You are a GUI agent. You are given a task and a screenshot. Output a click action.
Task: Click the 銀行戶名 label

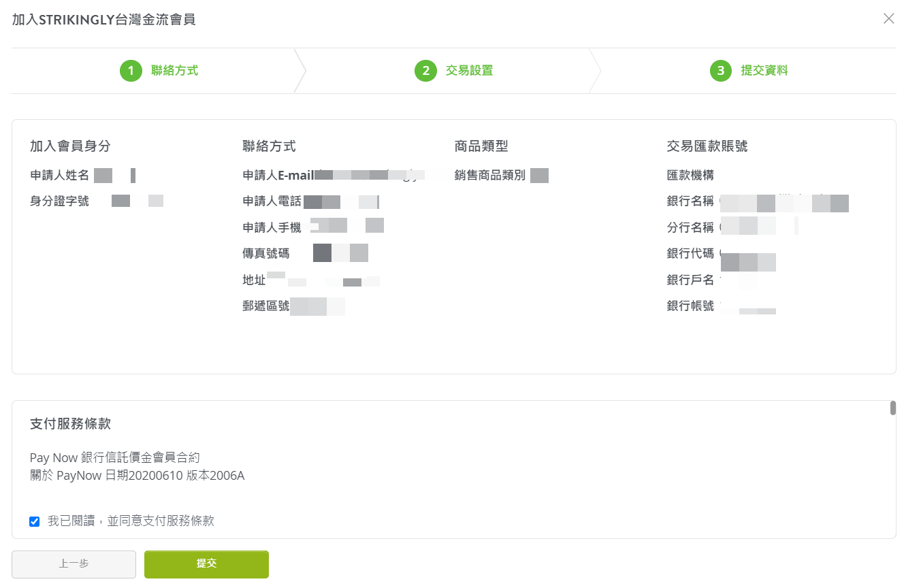click(x=691, y=280)
